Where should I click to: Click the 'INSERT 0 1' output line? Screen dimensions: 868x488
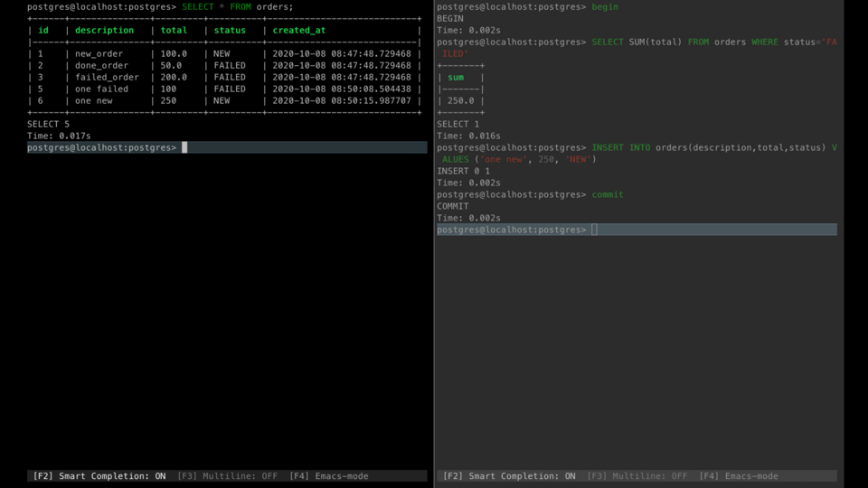click(x=463, y=171)
